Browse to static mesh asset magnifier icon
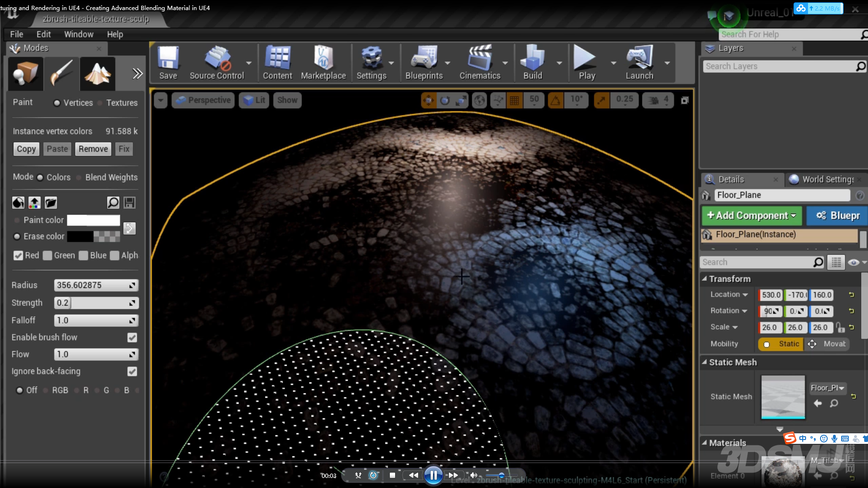This screenshot has width=868, height=488. pyautogui.click(x=834, y=403)
